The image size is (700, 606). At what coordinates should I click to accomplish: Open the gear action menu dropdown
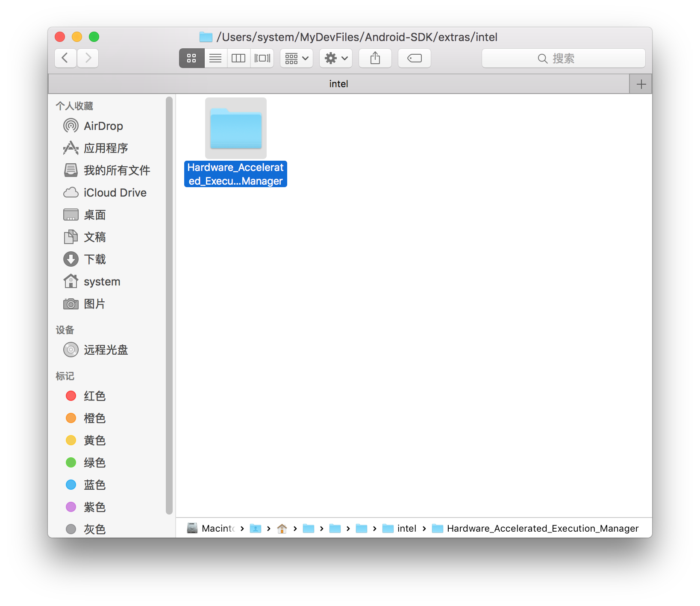336,58
